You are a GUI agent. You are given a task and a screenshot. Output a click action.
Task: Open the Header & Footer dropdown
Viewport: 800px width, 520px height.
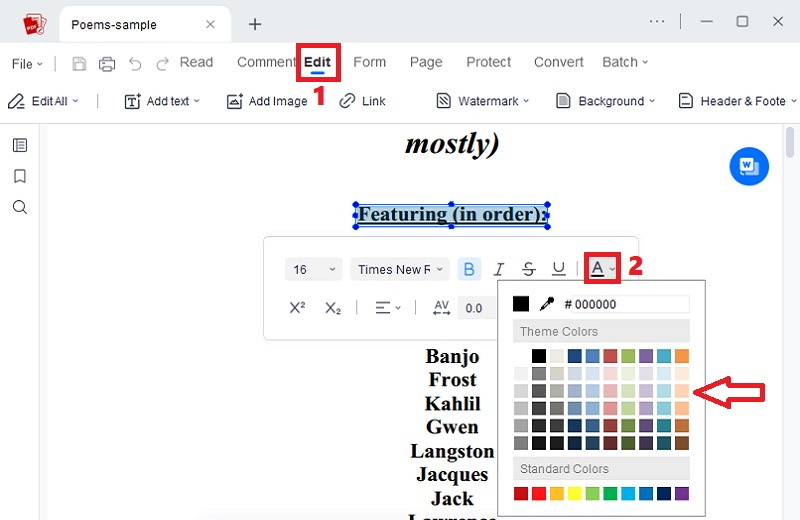point(737,101)
